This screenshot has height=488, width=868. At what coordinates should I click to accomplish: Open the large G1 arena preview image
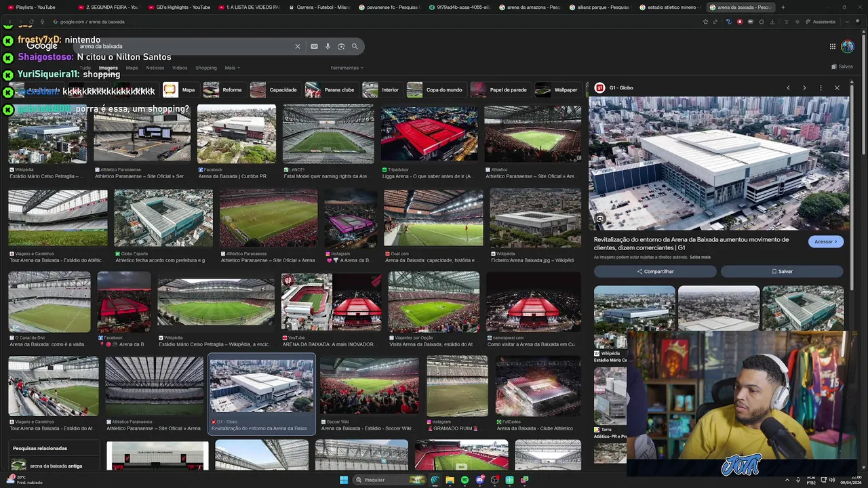click(x=719, y=163)
